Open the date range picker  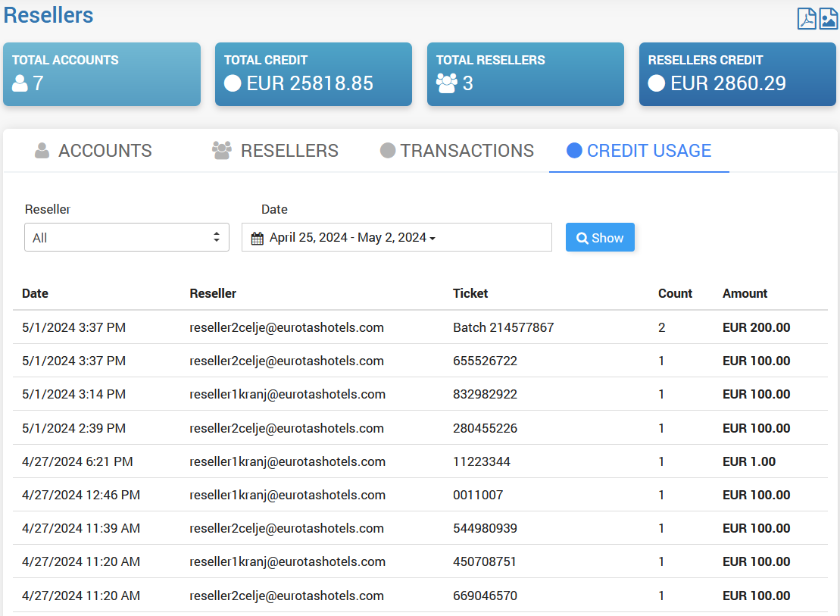396,237
